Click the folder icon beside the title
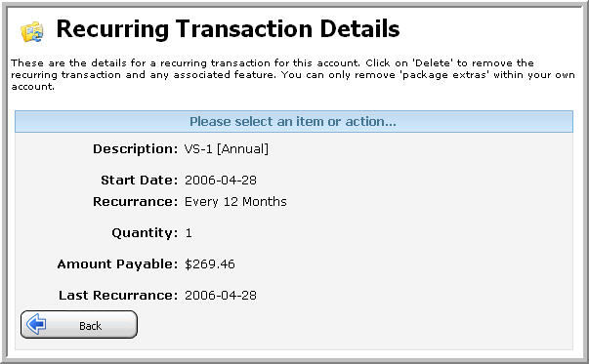589x364 pixels. click(32, 31)
